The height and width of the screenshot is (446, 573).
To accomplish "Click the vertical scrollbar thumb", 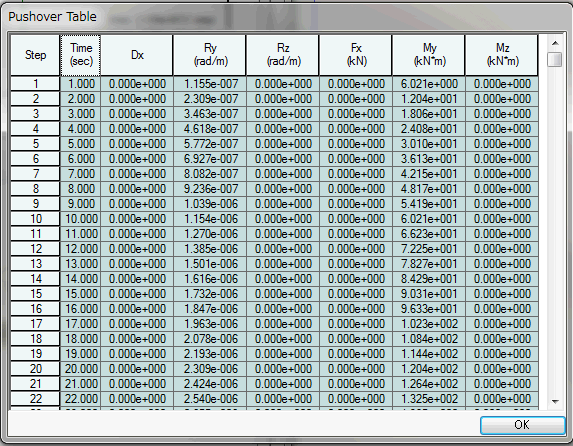I will (x=555, y=60).
